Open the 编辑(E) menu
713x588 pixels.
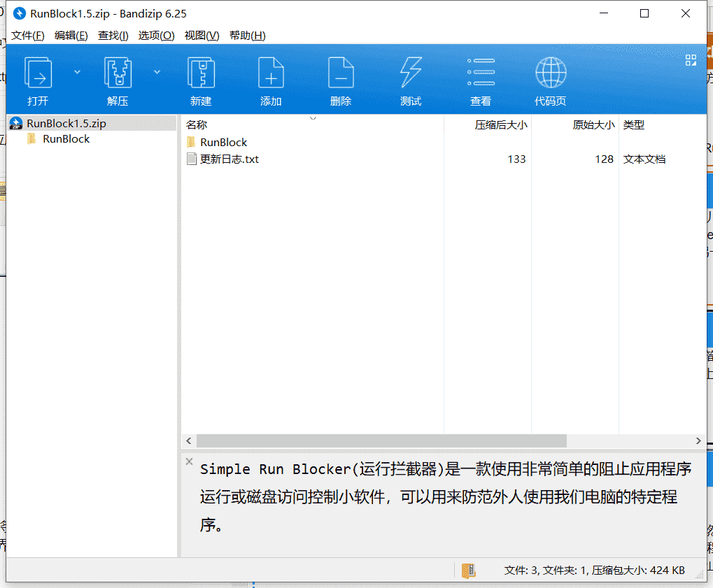click(x=71, y=36)
